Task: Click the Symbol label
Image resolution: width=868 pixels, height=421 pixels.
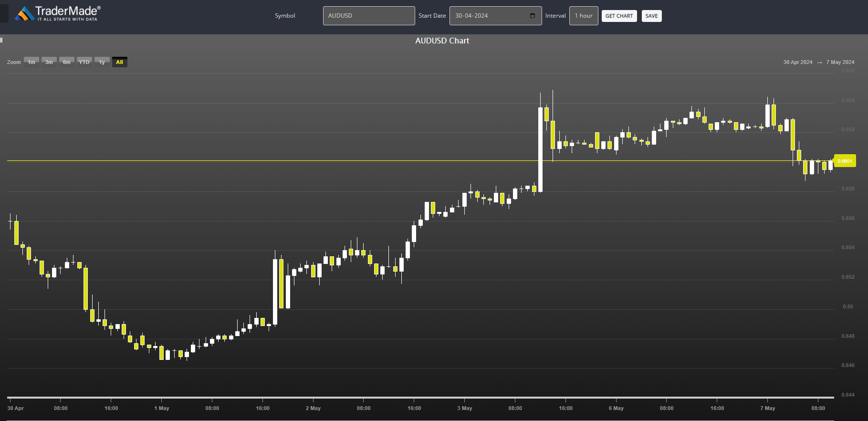Action: 285,16
